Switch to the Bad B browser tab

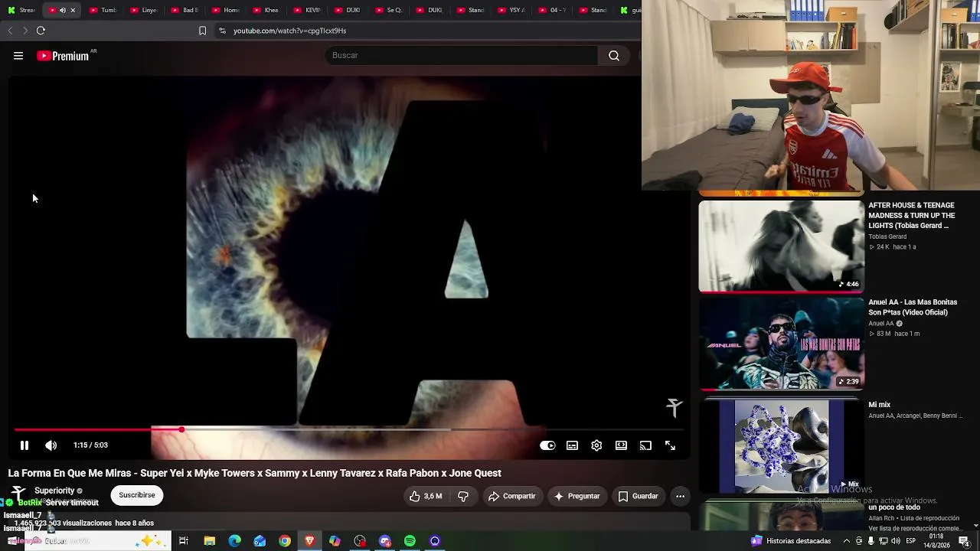tap(184, 10)
